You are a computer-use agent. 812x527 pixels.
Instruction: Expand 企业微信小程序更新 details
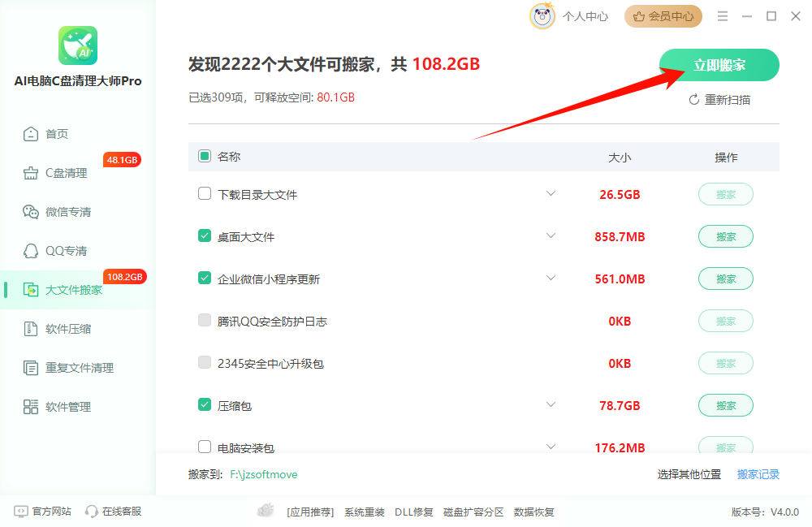point(551,279)
